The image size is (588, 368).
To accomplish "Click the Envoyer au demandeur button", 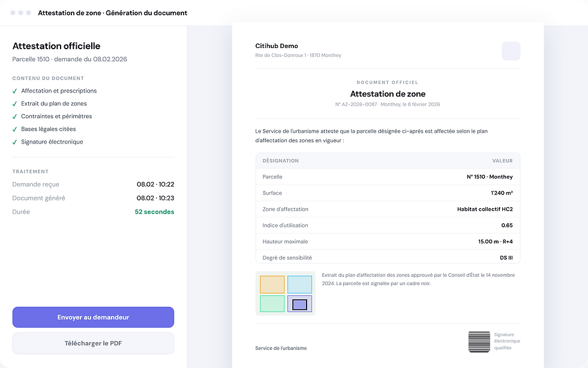I will point(93,317).
